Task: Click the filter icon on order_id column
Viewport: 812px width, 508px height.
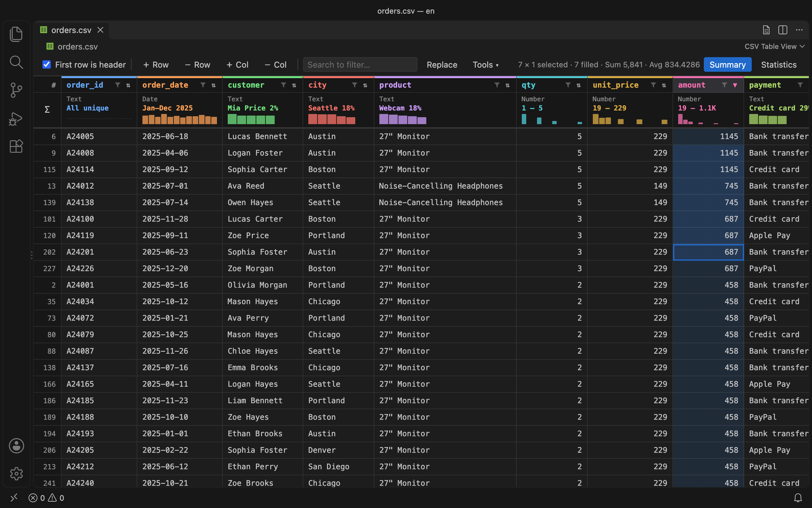Action: tap(117, 85)
